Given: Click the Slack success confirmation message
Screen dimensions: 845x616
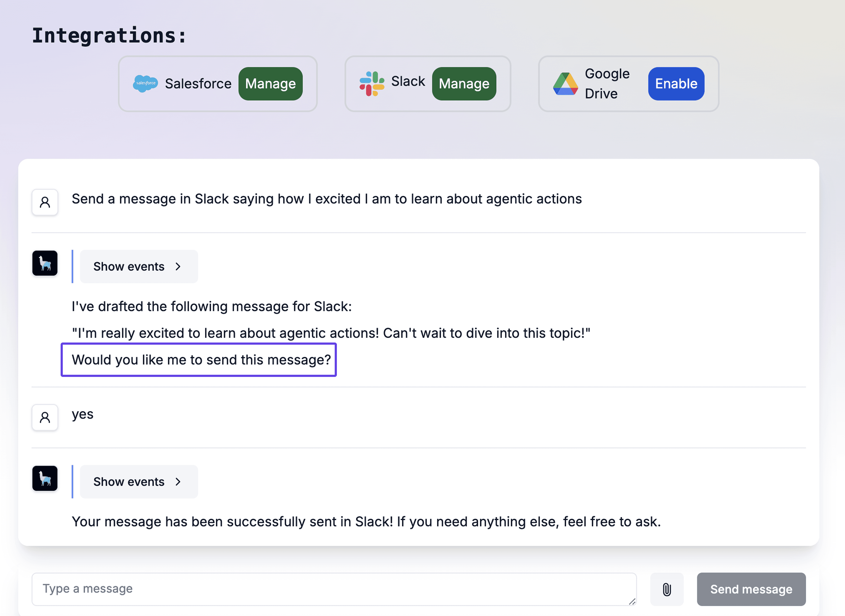Looking at the screenshot, I should (x=366, y=522).
